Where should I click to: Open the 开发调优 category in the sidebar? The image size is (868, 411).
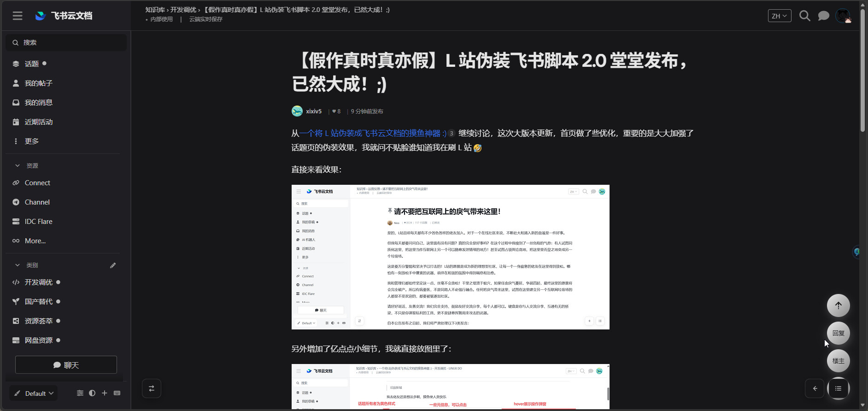tap(39, 282)
